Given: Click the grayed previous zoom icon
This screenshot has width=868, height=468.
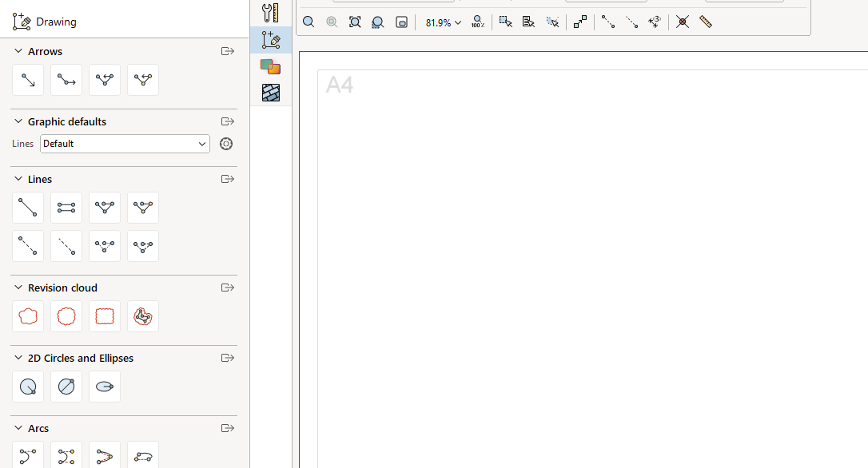Looking at the screenshot, I should coord(332,22).
